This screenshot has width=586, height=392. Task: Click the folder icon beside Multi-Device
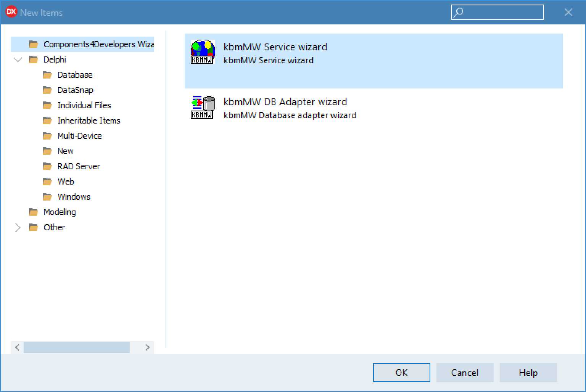[x=47, y=136]
